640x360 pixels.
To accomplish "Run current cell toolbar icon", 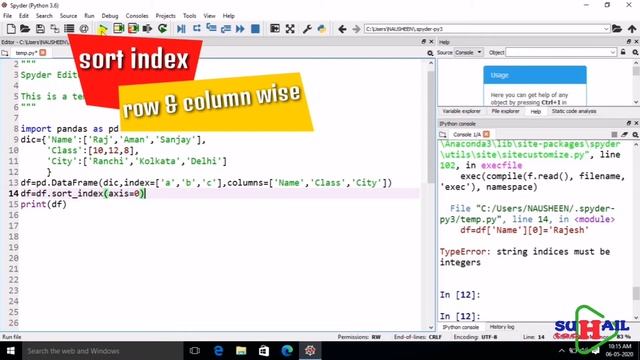I will coord(118,29).
